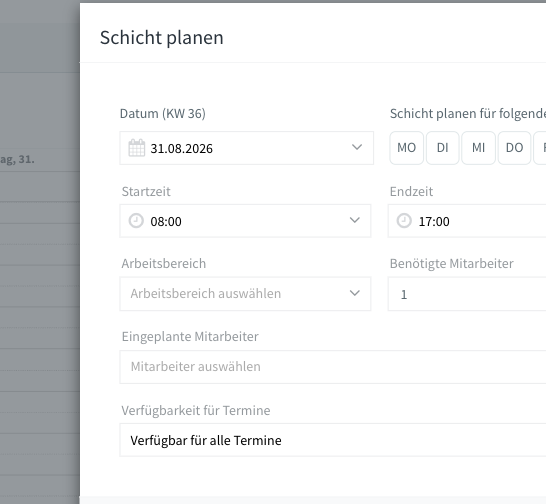Expand the Startzeit dropdown arrow
The image size is (546, 504).
354,220
